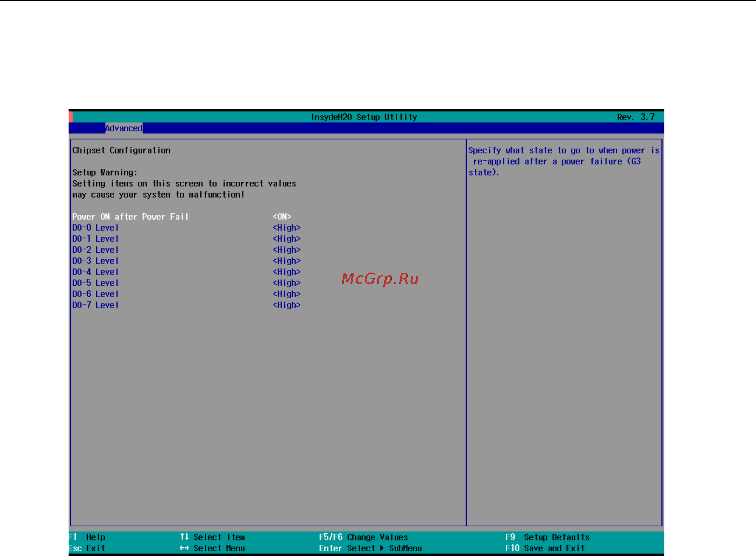Click the up-down arrows icon in footer

click(184, 537)
